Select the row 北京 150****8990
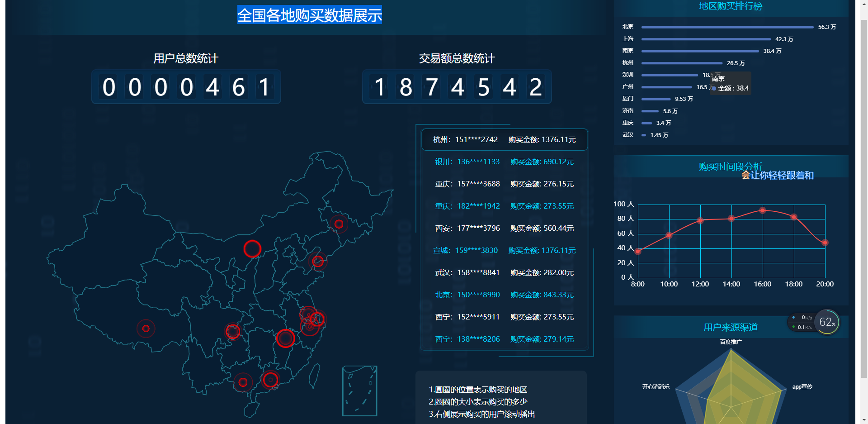868x424 pixels. click(x=505, y=295)
